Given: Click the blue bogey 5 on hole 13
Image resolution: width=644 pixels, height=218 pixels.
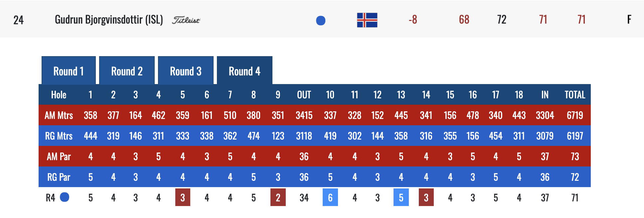Looking at the screenshot, I should (401, 198).
